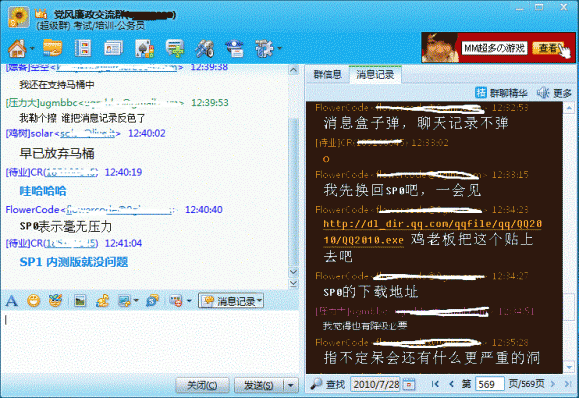This screenshot has width=579, height=398.
Task: Click the send picture icon
Action: point(80,301)
